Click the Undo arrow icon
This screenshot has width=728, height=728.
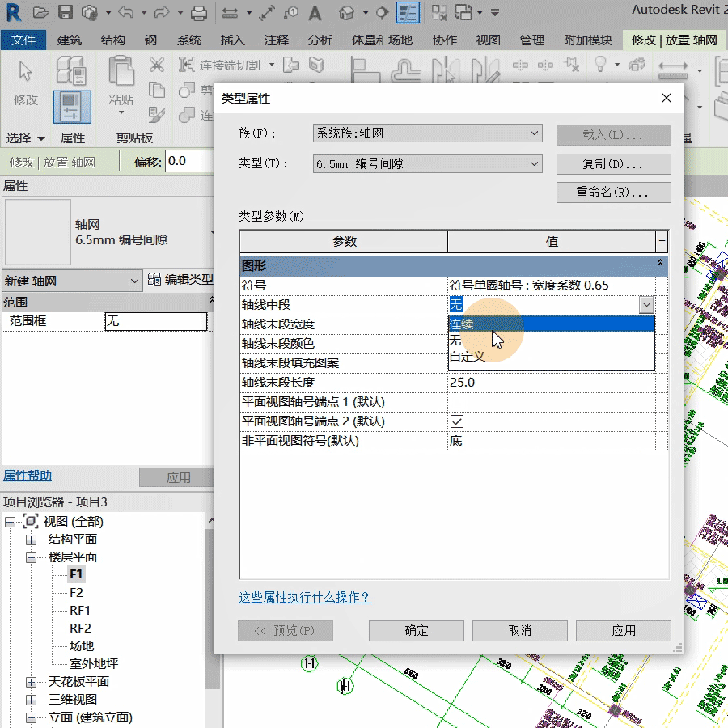[125, 12]
